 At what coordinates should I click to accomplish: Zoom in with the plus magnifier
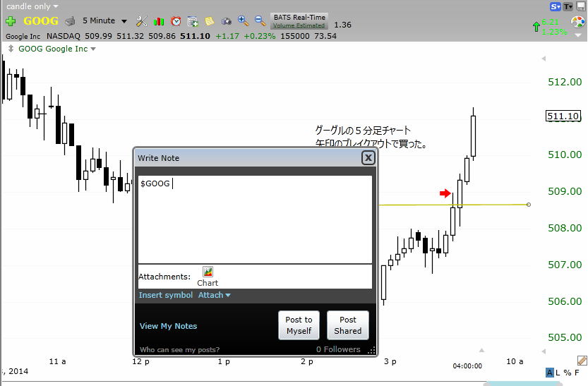pyautogui.click(x=243, y=21)
